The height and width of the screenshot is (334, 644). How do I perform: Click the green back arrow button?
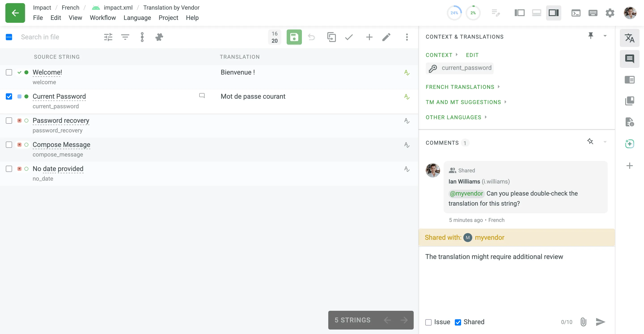15,13
